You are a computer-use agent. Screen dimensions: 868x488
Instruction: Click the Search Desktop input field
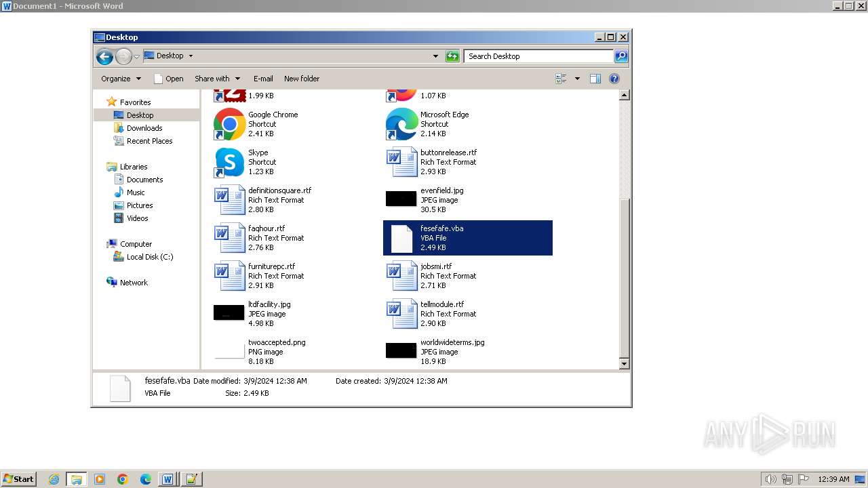(539, 56)
